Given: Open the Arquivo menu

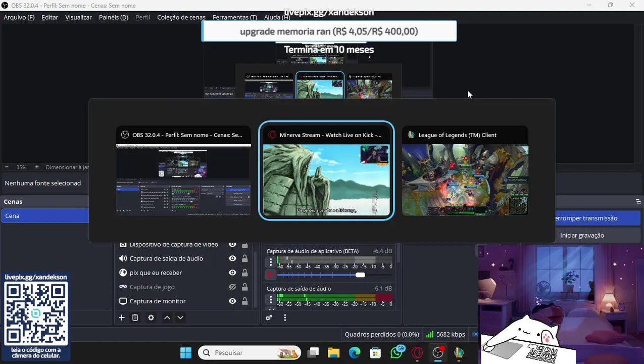Looking at the screenshot, I should (19, 17).
